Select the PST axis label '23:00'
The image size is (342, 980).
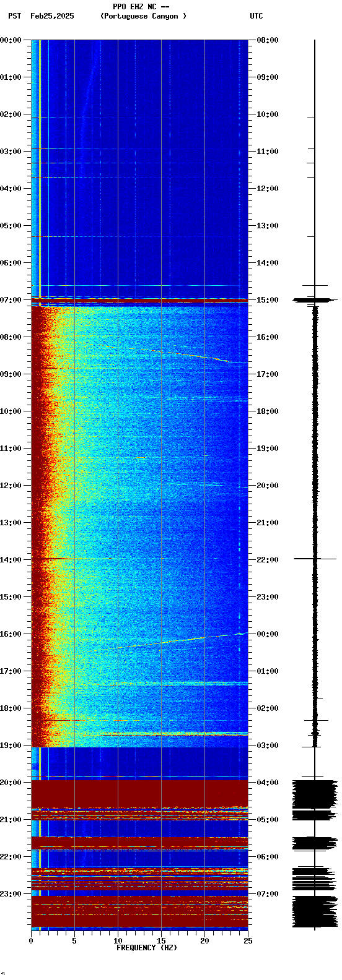coord(11,894)
